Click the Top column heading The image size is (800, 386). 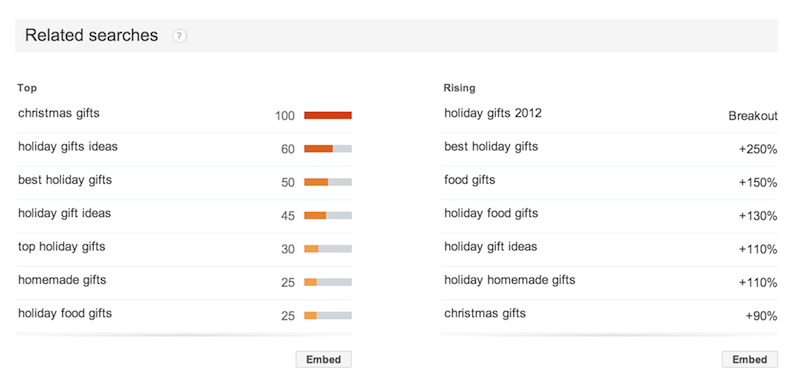(27, 88)
